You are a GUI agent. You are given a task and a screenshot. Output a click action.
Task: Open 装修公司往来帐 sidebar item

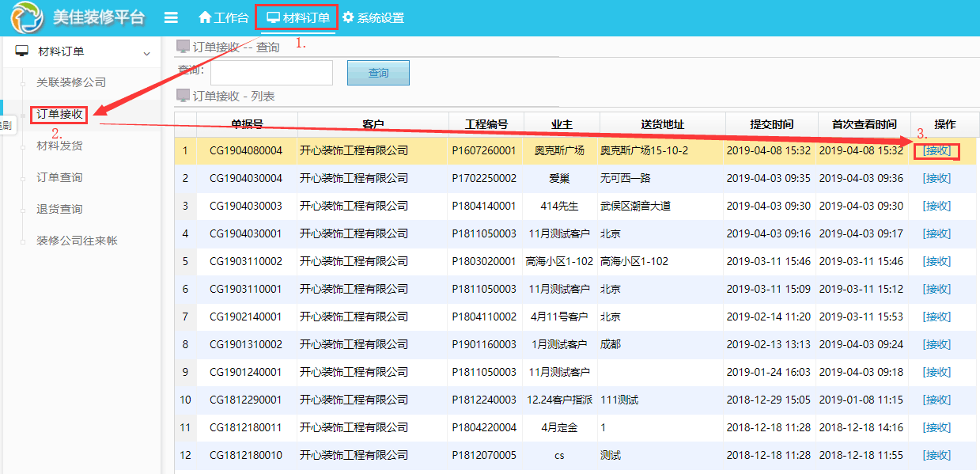click(77, 241)
